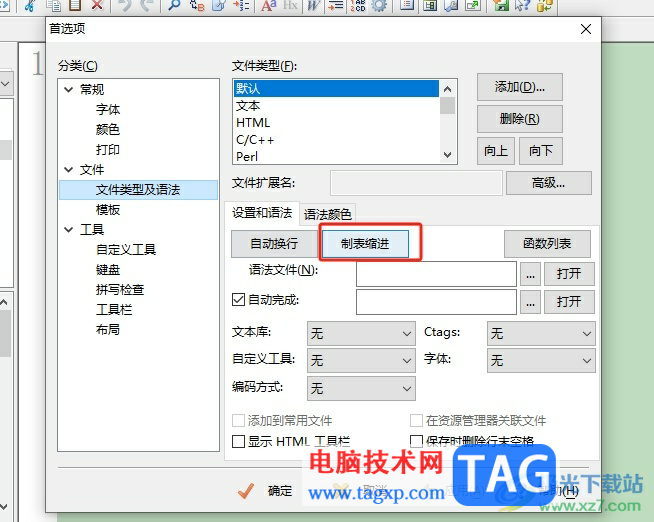Select 字体 under the 常规 category

108,109
